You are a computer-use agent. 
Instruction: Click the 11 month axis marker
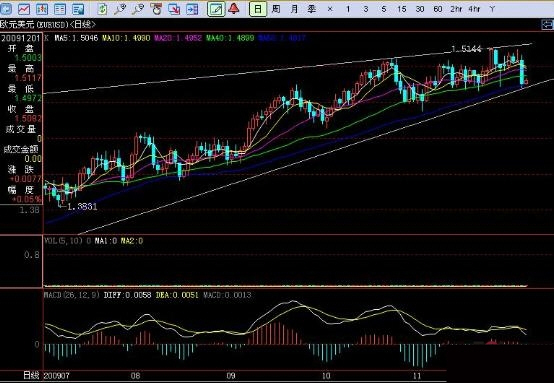click(x=417, y=375)
